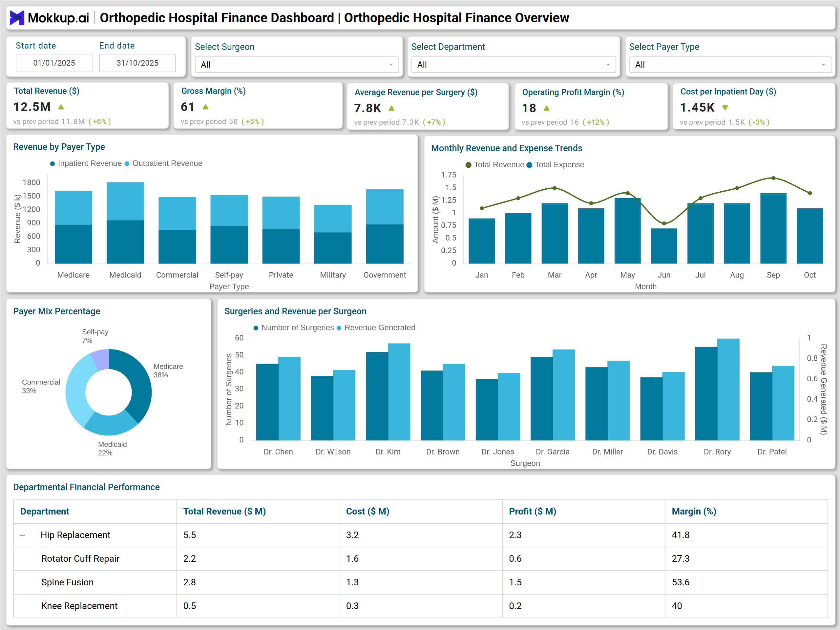Viewport: 840px width, 630px height.
Task: Click the Dr. Garcia axis label
Action: coord(553,452)
